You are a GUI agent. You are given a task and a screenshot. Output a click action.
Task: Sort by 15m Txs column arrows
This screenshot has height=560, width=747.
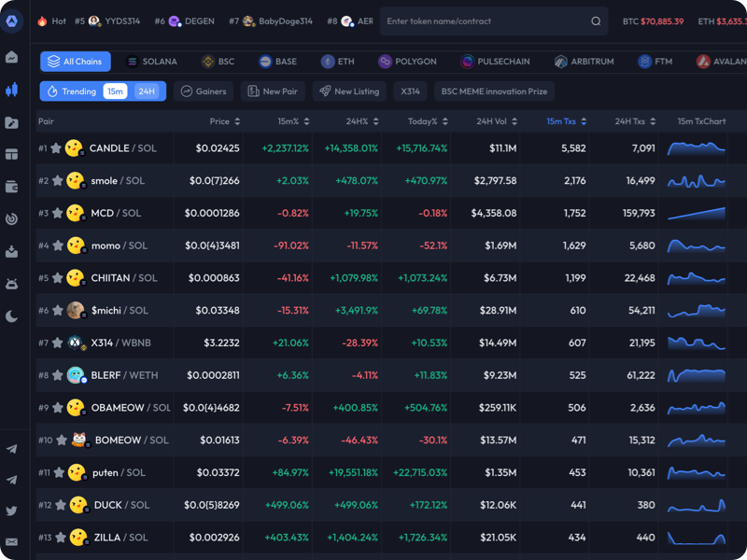[584, 121]
